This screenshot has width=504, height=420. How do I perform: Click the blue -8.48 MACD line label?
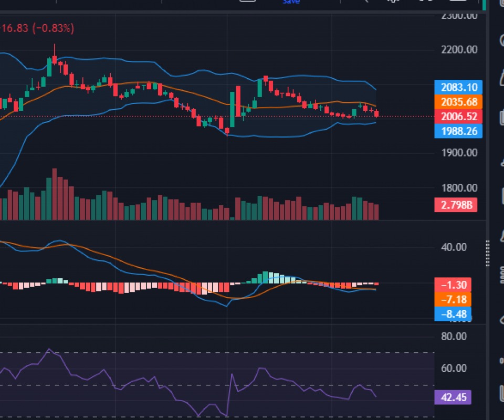pyautogui.click(x=453, y=314)
